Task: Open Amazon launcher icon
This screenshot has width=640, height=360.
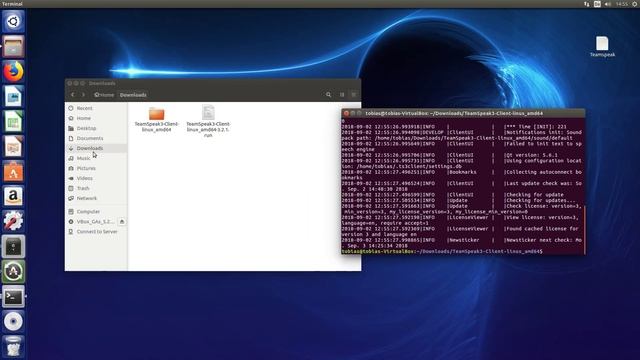Action: pos(13,197)
